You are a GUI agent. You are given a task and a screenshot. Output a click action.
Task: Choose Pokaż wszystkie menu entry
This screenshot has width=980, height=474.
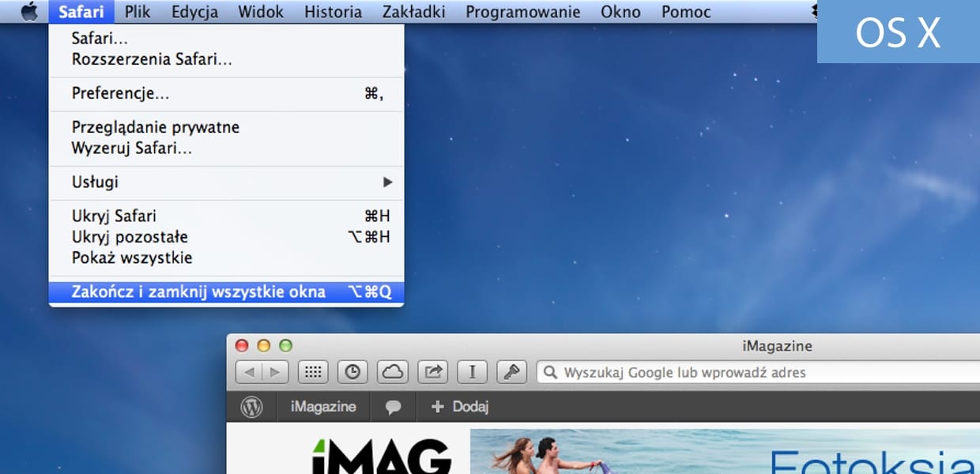tap(226, 258)
